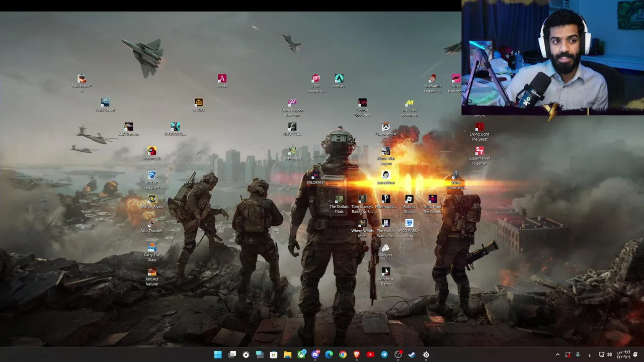
Task: Launch Overwatch 2 from the desktop
Action: pyautogui.click(x=386, y=132)
